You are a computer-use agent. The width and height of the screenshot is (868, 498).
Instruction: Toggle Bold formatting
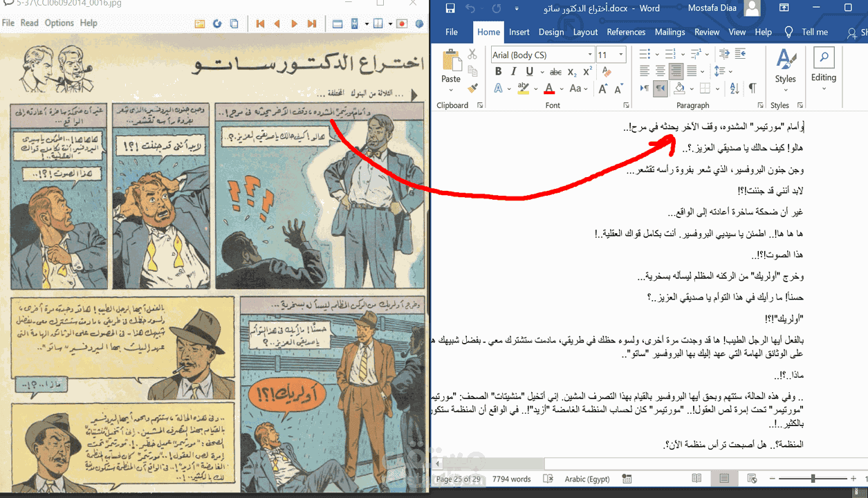[x=498, y=72]
